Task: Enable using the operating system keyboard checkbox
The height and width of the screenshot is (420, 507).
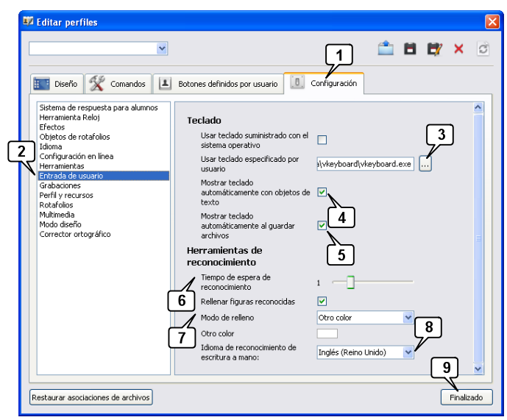Action: (322, 140)
